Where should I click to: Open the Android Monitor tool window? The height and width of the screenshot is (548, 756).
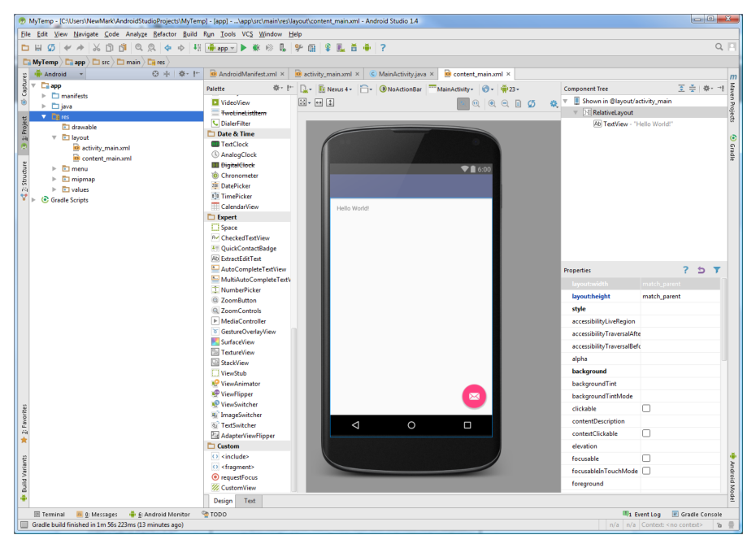[159, 514]
